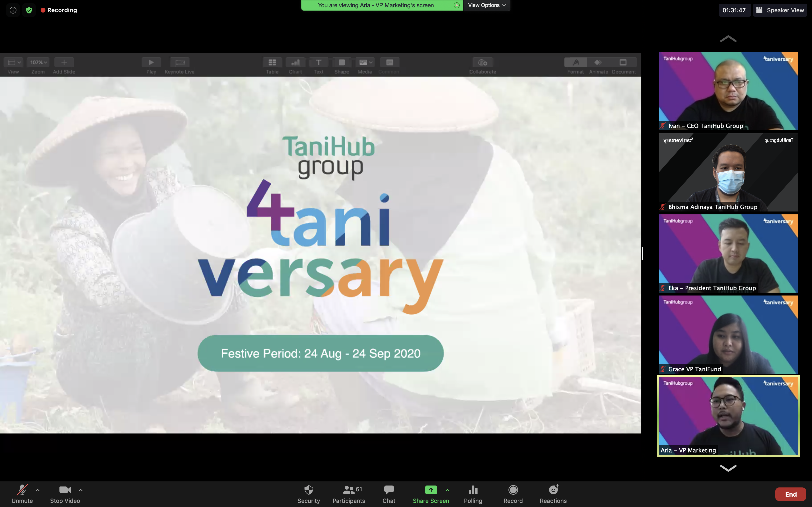
Task: Expand the Zoom percentage selector
Action: [38, 62]
